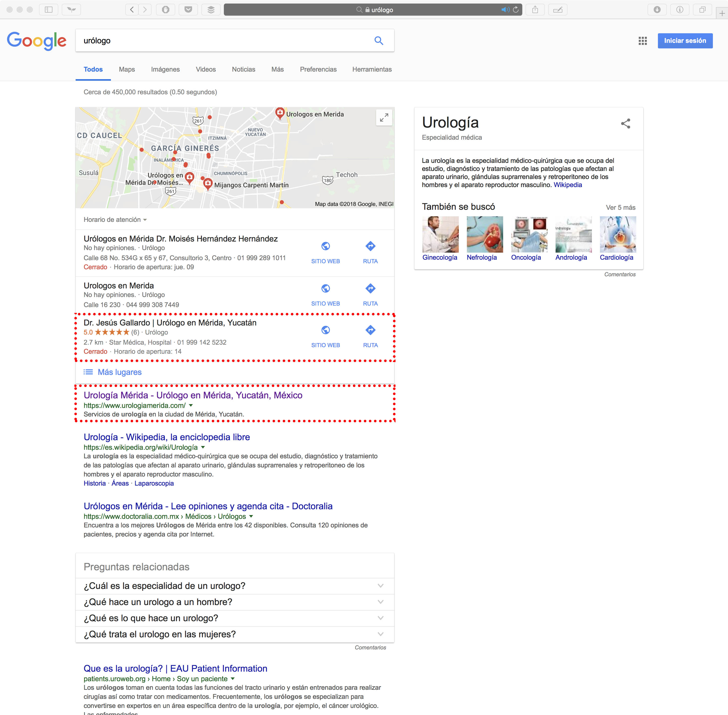Click the Safari sidebar toggle icon
The height and width of the screenshot is (715, 728).
(x=48, y=10)
